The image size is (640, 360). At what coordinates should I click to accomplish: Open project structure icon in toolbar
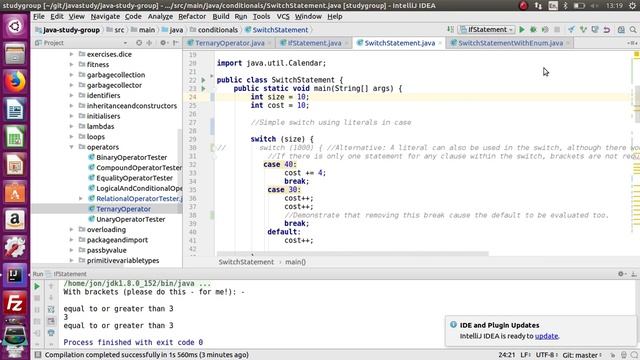(x=621, y=29)
